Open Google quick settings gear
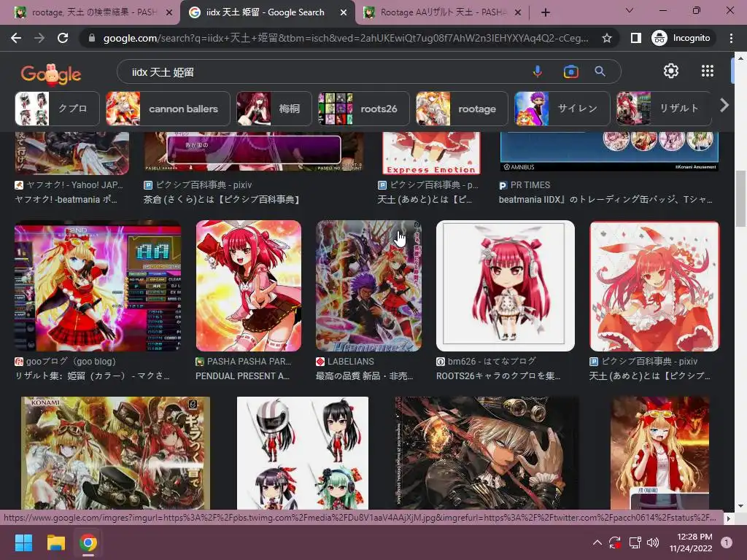The height and width of the screenshot is (560, 747). (x=671, y=71)
